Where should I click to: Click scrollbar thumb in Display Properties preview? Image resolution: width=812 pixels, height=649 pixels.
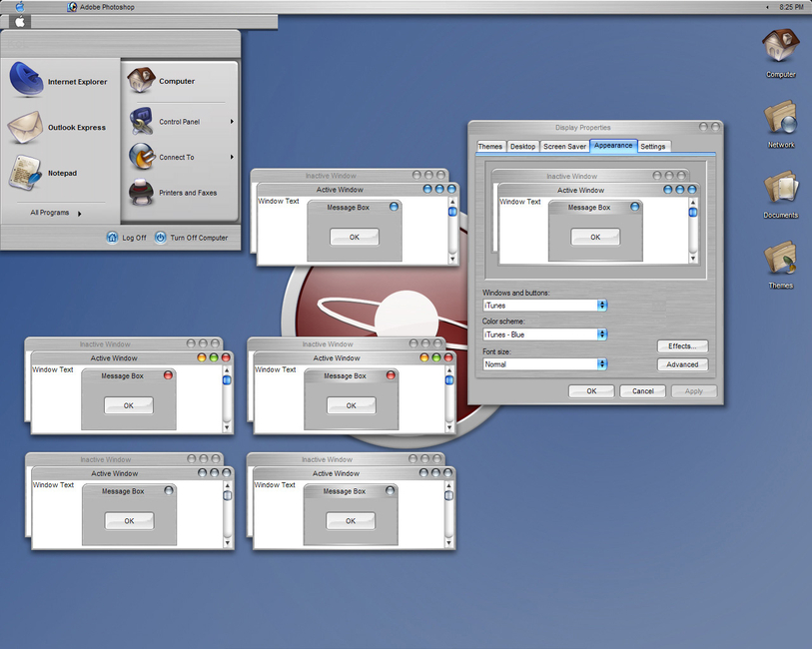tap(693, 212)
